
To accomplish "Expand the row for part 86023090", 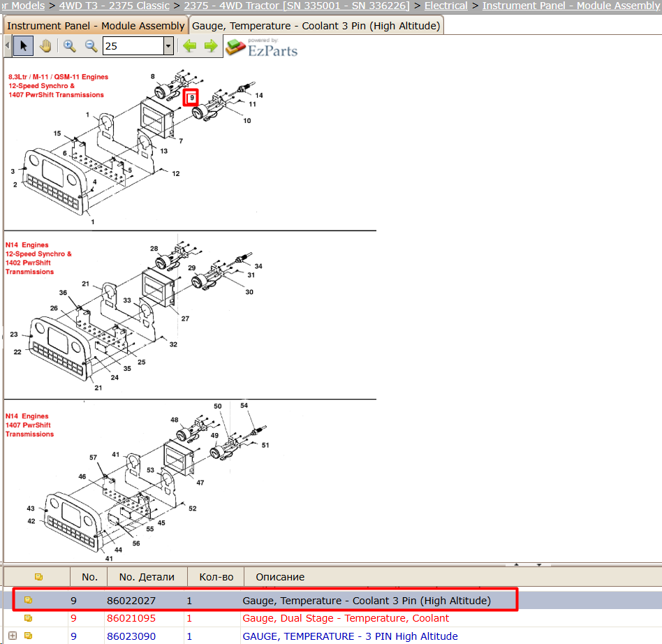I will pos(13,636).
